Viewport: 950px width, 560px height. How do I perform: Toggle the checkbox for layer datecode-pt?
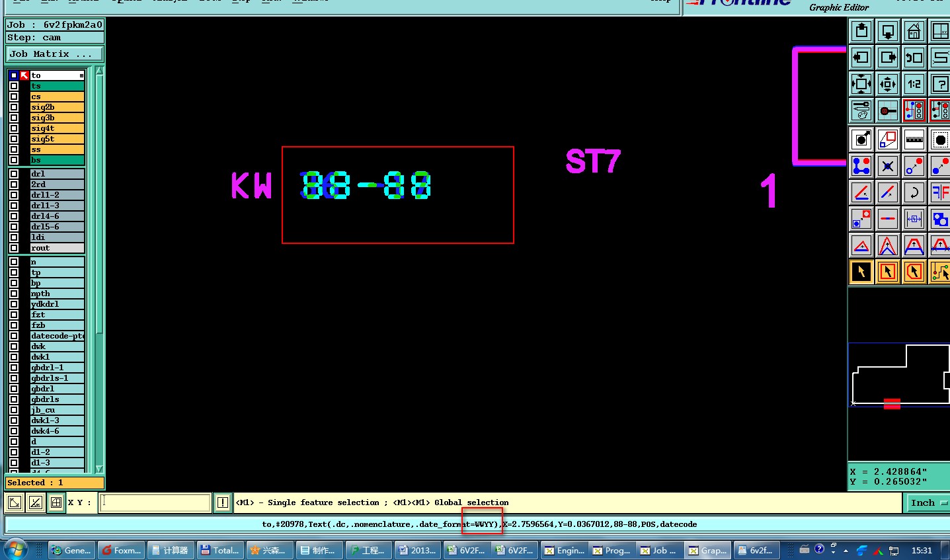pyautogui.click(x=14, y=336)
